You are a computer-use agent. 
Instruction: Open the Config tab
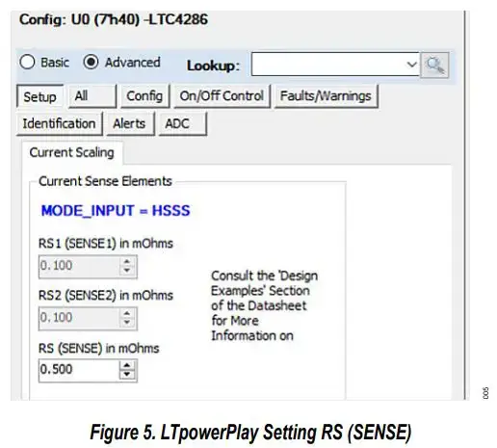144,95
